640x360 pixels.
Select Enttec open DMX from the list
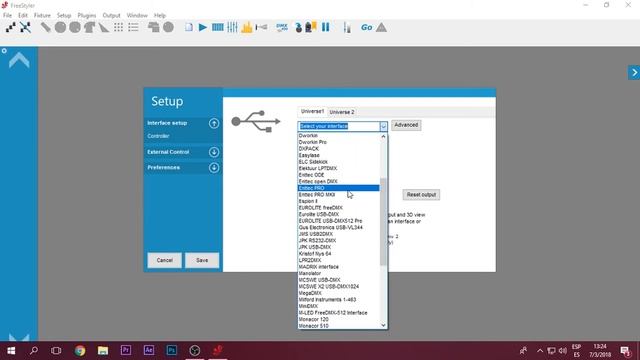tap(339, 182)
